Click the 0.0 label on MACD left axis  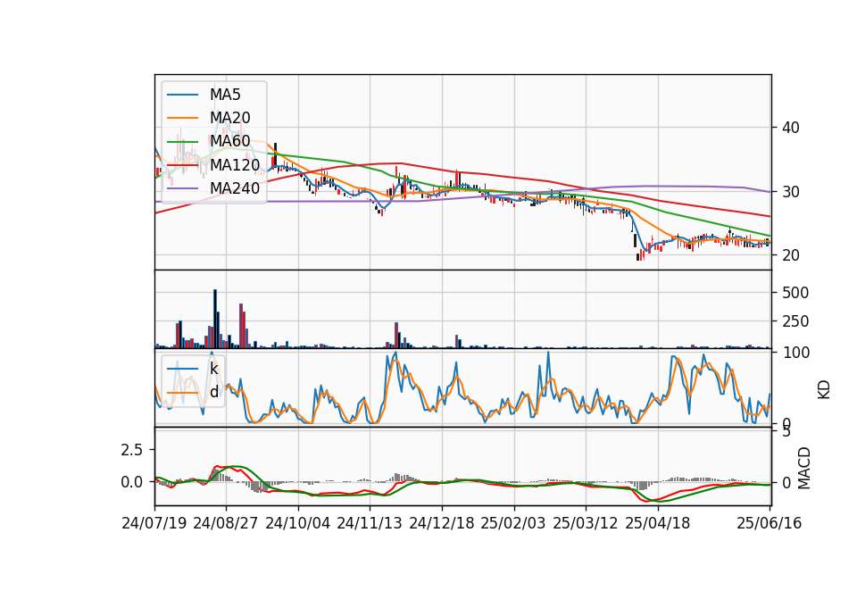click(132, 482)
